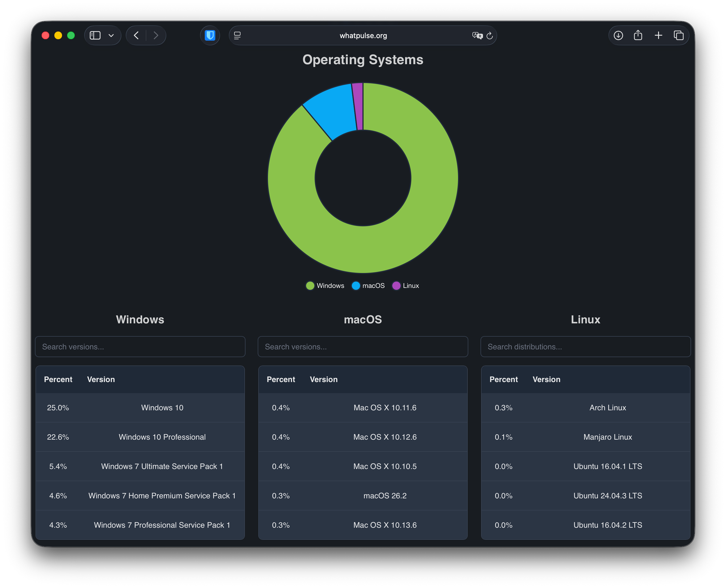Click the Bitwarden shield extension icon

pyautogui.click(x=210, y=36)
